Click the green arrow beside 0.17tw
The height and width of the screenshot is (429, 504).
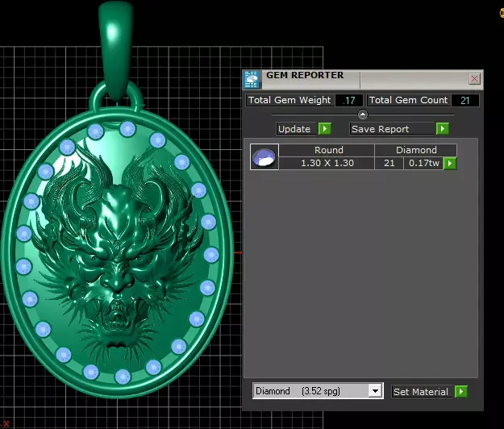(x=450, y=163)
